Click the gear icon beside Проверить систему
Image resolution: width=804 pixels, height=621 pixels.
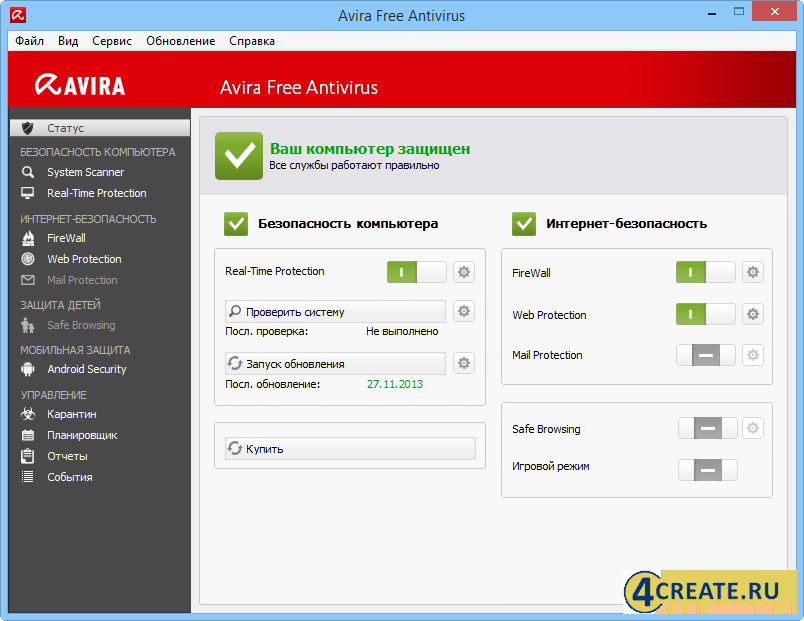[464, 312]
